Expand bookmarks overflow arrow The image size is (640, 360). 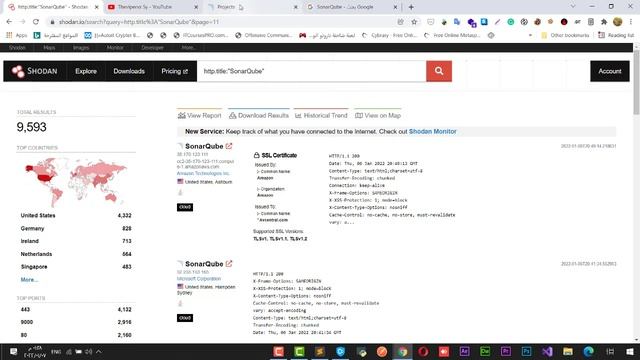(x=530, y=36)
